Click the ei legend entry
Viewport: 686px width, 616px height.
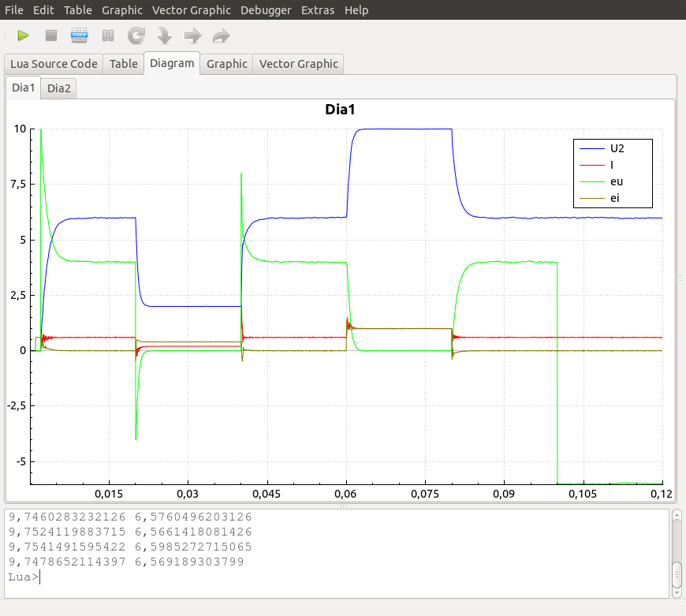pos(599,198)
